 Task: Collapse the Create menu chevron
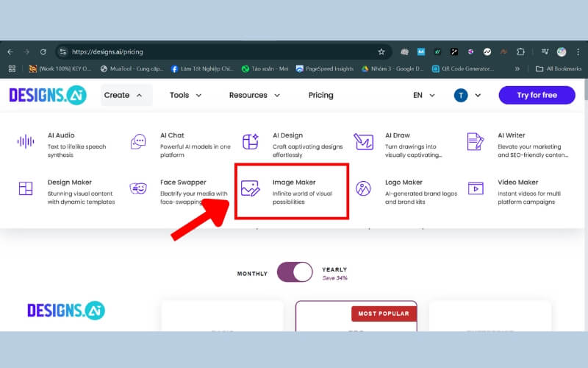[139, 96]
